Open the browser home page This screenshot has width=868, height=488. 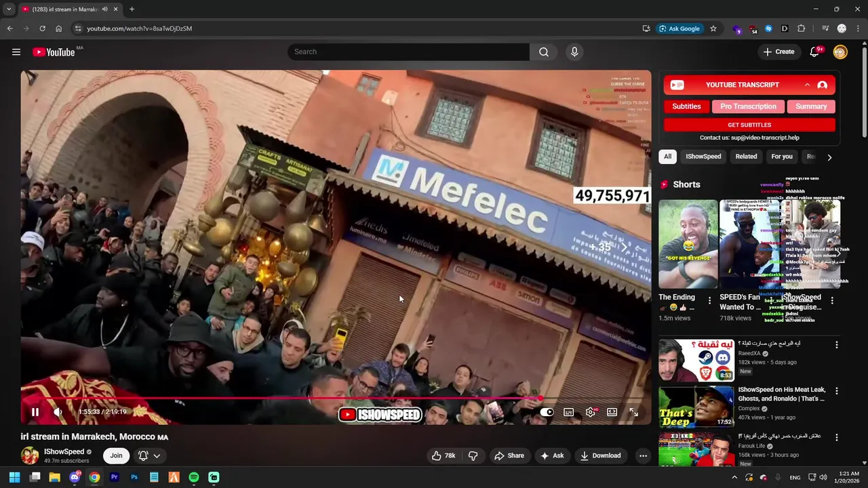pyautogui.click(x=59, y=28)
